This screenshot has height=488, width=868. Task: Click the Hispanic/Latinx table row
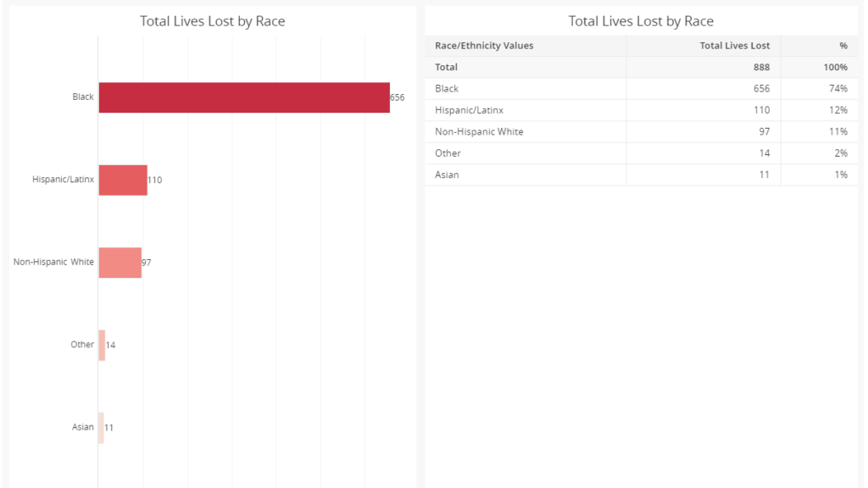click(x=641, y=110)
